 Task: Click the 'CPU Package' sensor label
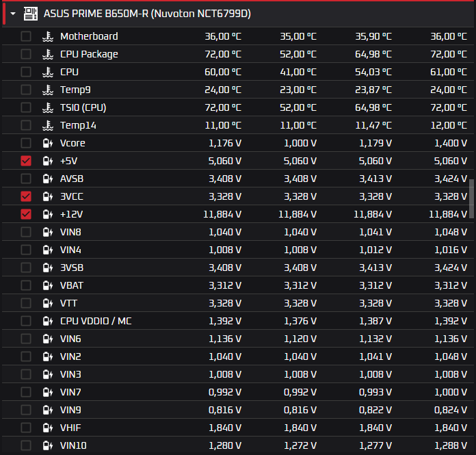tap(89, 54)
